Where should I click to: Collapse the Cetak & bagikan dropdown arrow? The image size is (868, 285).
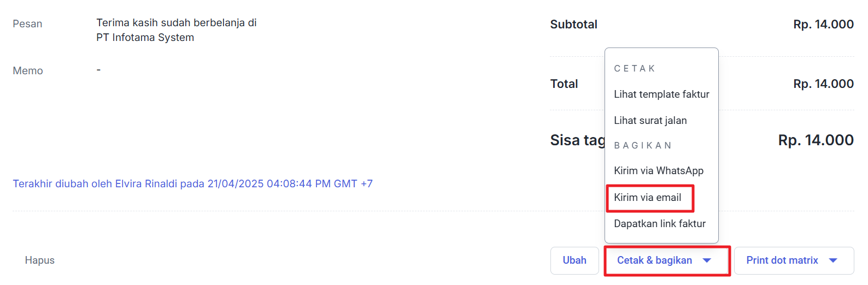click(707, 260)
